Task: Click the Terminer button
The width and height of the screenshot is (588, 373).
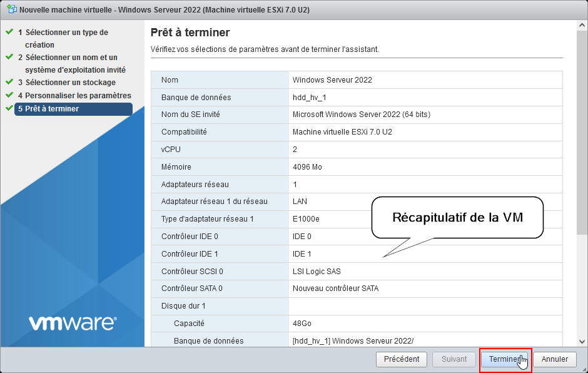Action: point(504,359)
